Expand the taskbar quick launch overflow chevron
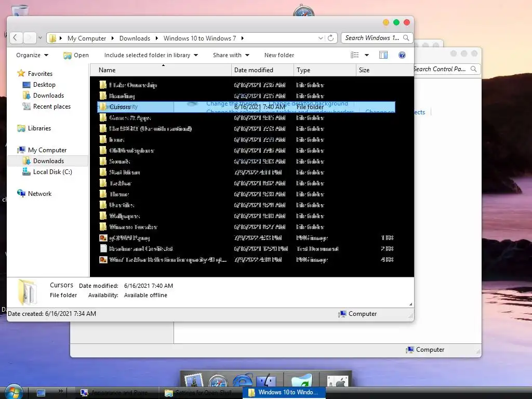This screenshot has height=399, width=532. tap(61, 391)
